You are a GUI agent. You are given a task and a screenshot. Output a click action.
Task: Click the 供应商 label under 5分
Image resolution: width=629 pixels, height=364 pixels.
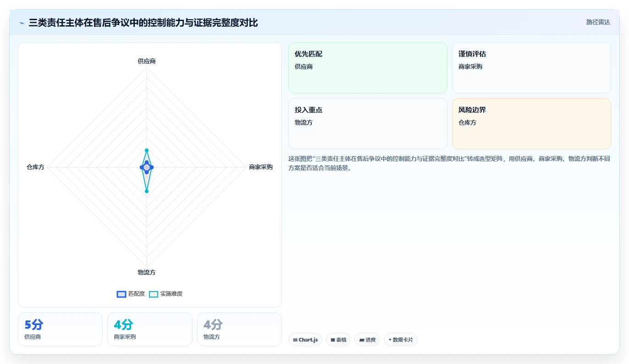pos(33,337)
